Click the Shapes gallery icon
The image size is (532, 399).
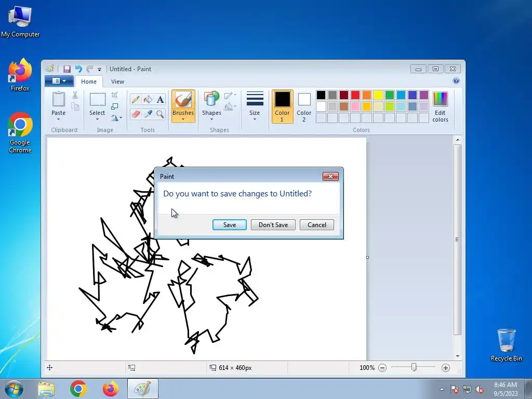[211, 99]
